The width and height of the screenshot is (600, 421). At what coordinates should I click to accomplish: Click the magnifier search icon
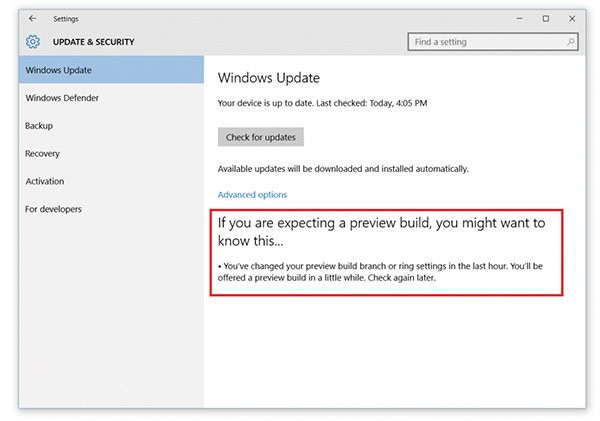tap(571, 42)
